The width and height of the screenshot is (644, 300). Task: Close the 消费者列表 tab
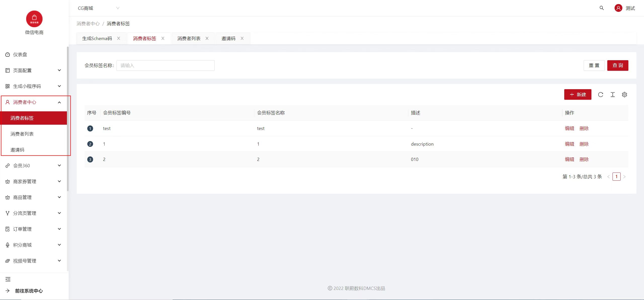(x=207, y=38)
